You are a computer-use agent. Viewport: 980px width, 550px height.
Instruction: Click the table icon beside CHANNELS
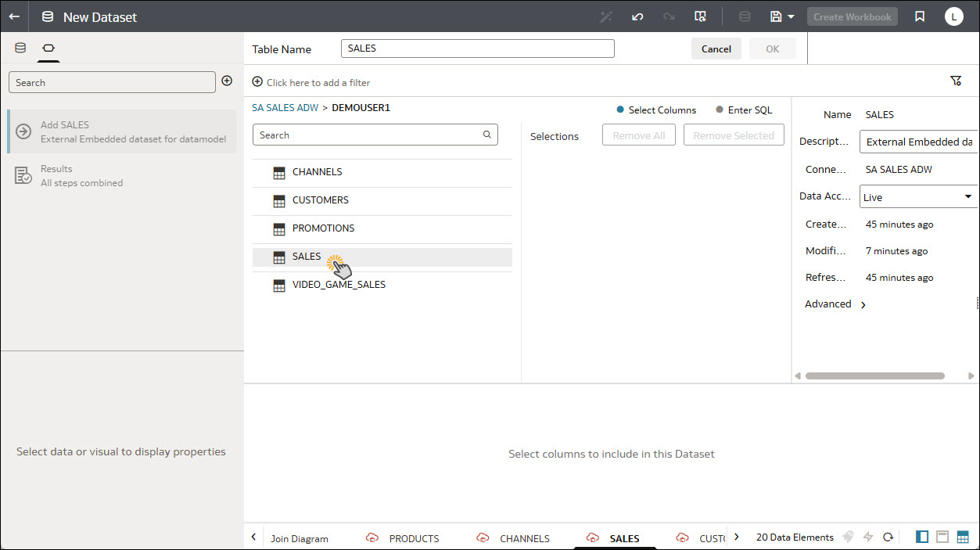(x=279, y=173)
